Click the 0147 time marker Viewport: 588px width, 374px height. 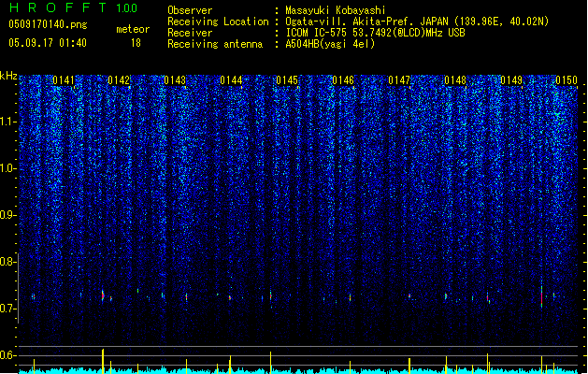click(399, 80)
